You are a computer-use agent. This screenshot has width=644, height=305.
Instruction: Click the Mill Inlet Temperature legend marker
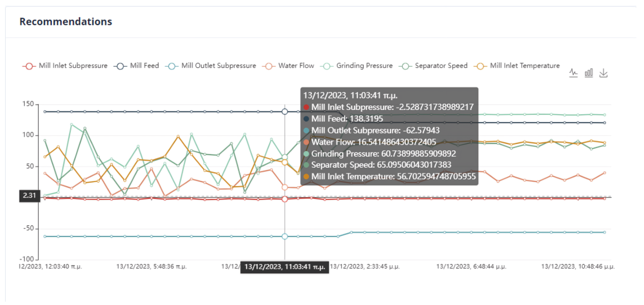click(480, 66)
